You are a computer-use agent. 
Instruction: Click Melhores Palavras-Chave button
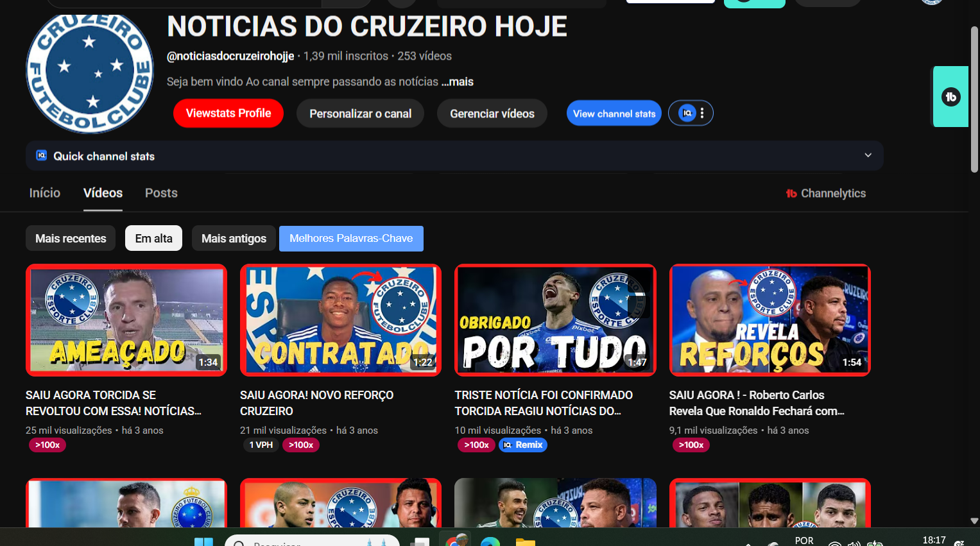pos(351,238)
